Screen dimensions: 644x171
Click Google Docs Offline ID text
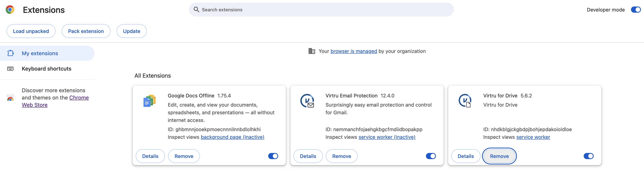point(214,129)
